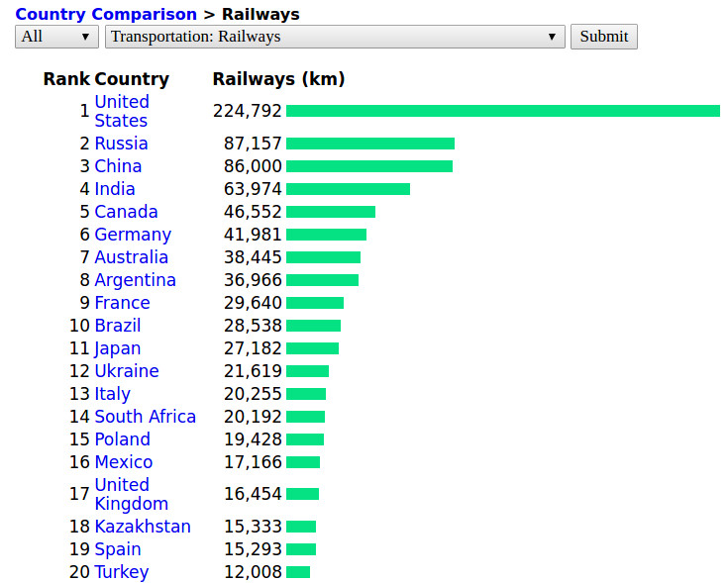Click the value 46,552 for Canada
This screenshot has width=728, height=583.
pos(253,212)
